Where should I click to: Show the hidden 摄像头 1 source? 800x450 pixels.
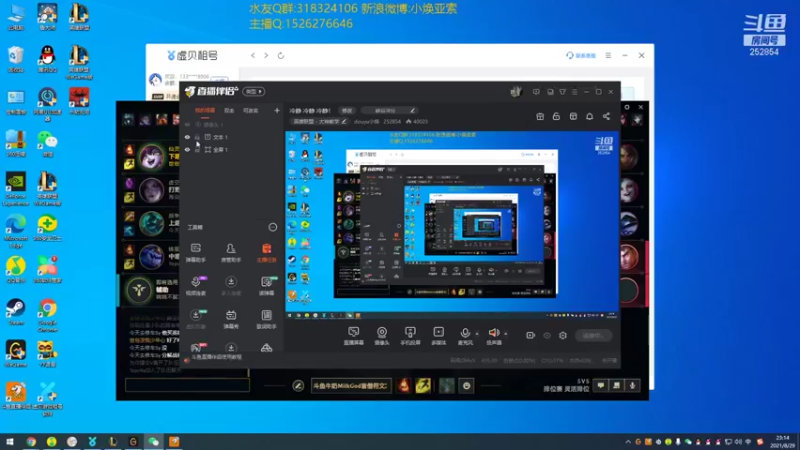187,124
